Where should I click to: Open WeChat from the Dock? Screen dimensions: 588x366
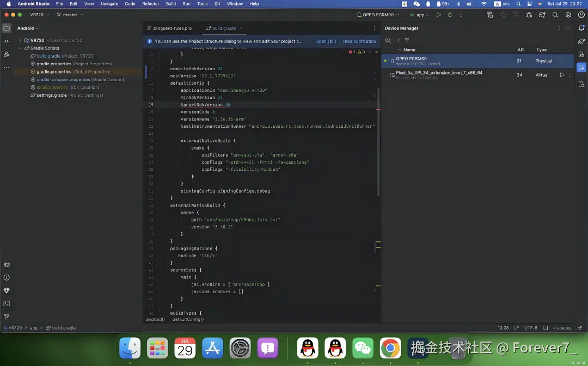[363, 348]
